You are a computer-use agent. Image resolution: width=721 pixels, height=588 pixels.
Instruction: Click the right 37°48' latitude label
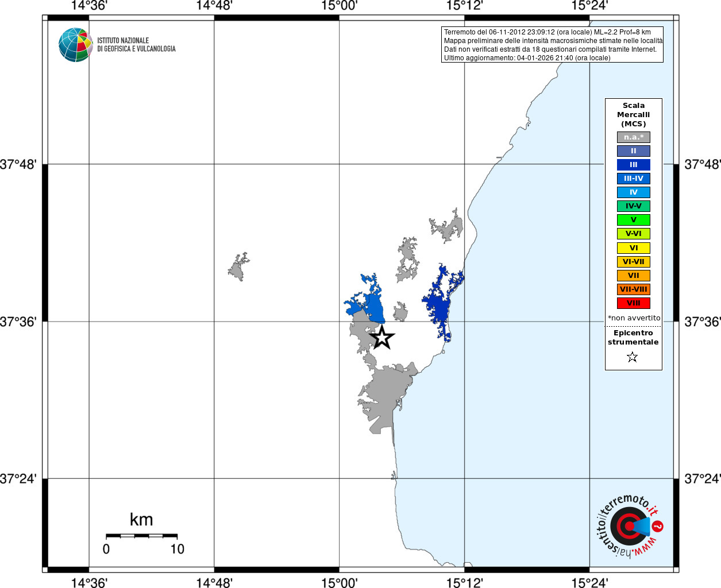point(702,165)
